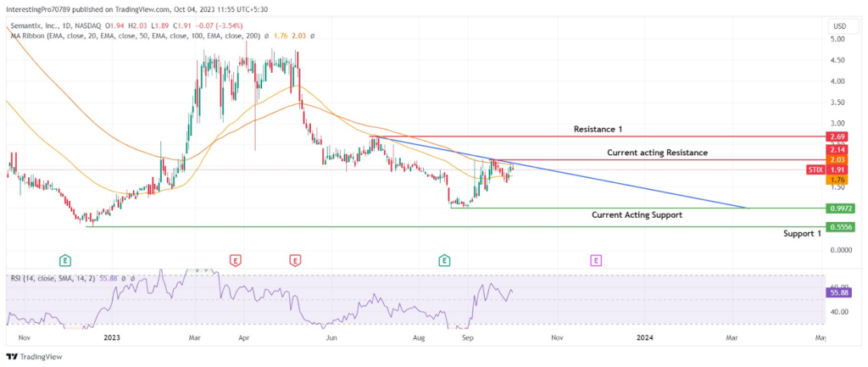The image size is (868, 367).
Task: Click the May label on time axis
Action: [821, 336]
